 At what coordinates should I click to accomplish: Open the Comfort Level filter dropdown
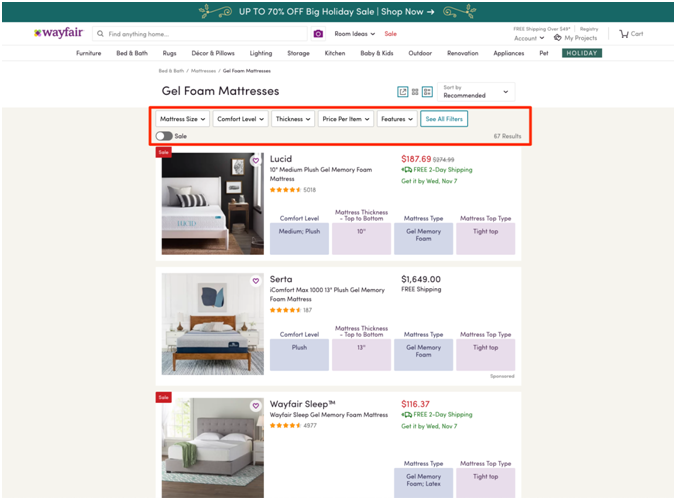240,119
